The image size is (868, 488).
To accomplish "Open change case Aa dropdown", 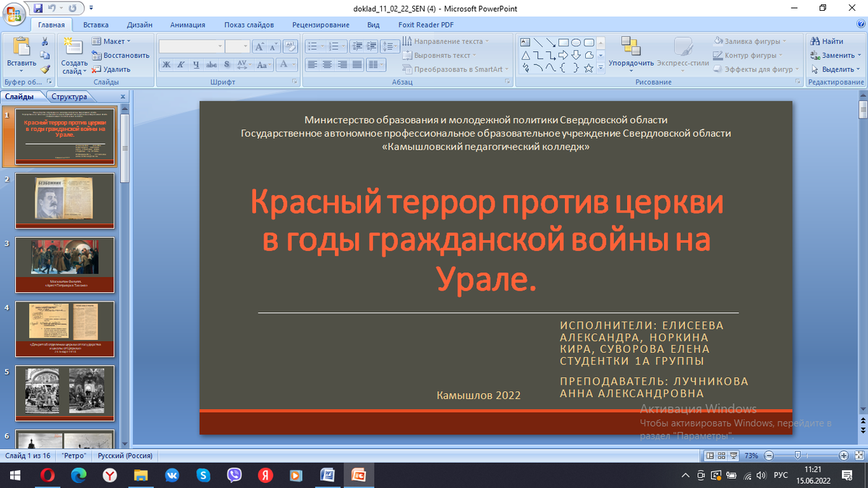I will [x=264, y=64].
